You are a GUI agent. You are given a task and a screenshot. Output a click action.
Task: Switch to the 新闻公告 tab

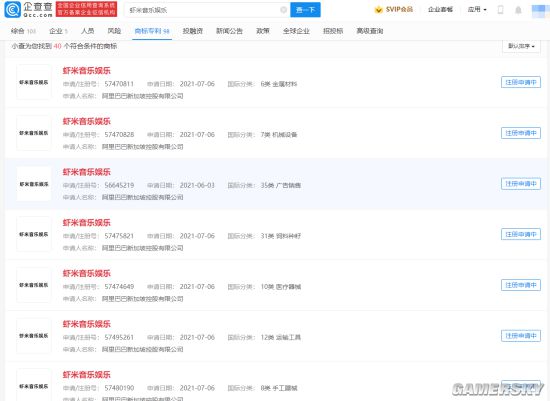(229, 31)
